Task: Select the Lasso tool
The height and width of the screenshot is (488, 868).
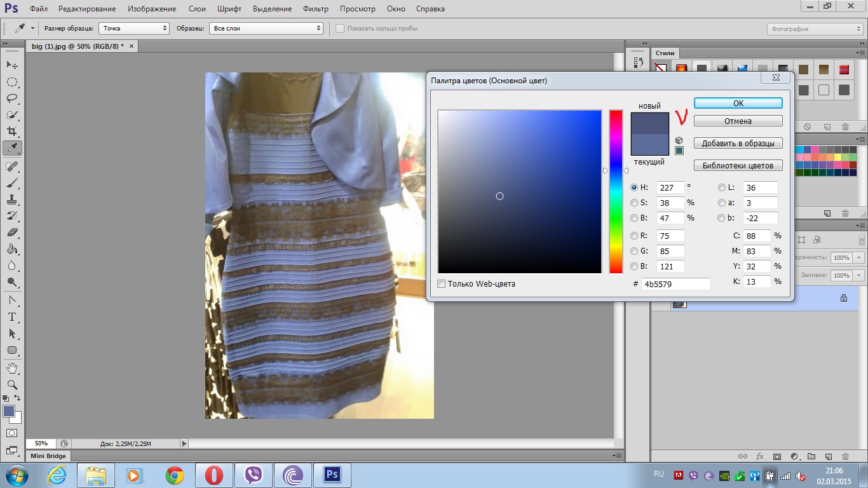Action: click(12, 98)
